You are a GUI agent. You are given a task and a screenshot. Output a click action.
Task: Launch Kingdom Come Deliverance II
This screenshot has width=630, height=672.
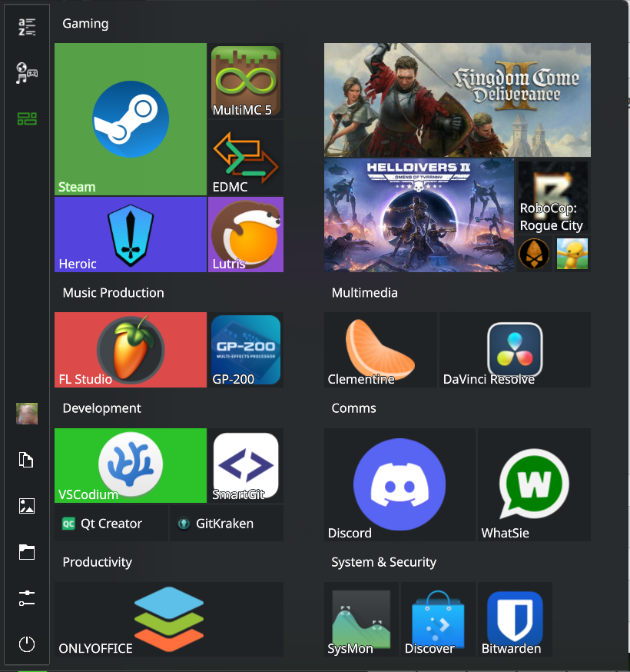click(x=457, y=100)
